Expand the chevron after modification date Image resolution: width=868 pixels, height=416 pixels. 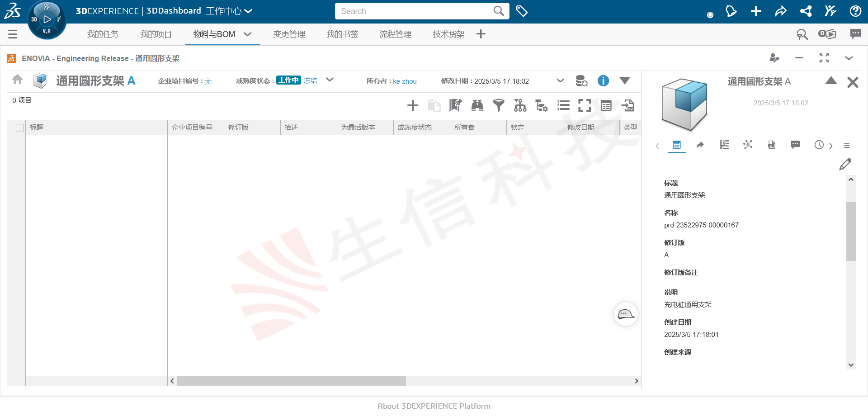click(560, 80)
